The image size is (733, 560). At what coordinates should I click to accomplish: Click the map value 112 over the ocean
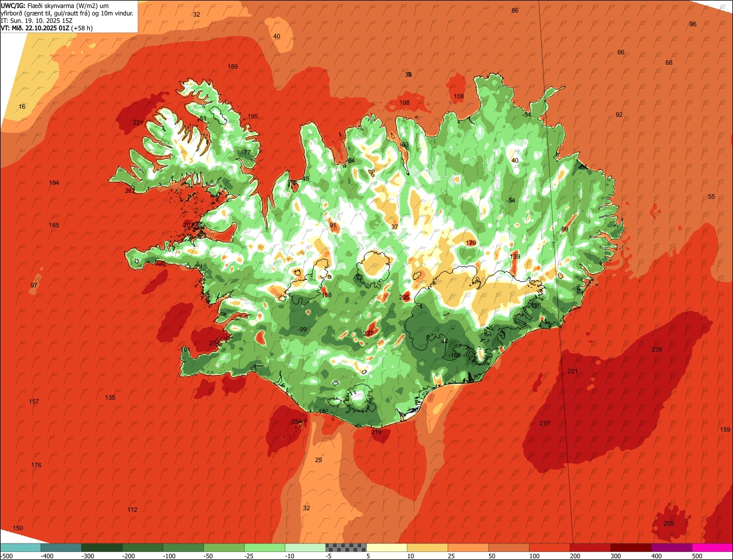(x=132, y=510)
